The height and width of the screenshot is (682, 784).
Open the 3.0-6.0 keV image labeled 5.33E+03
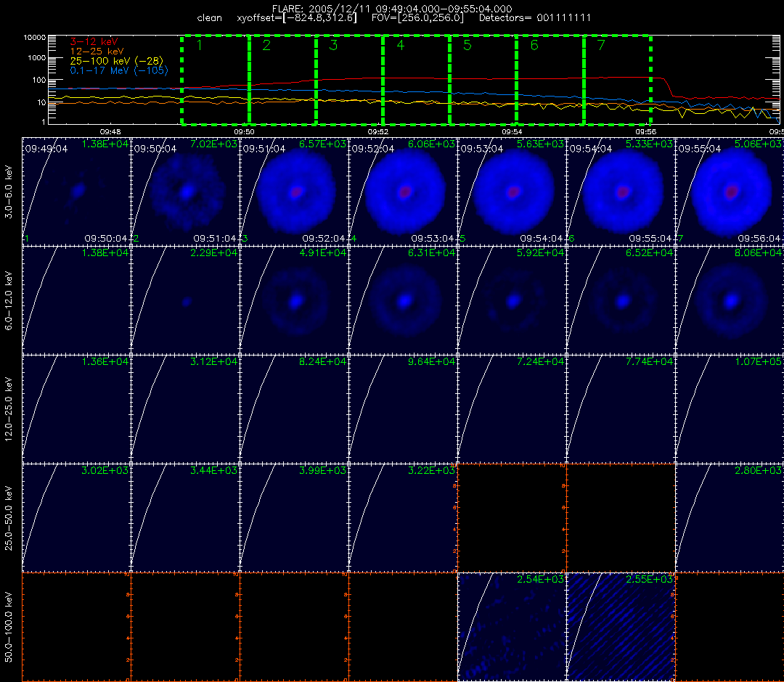click(621, 192)
